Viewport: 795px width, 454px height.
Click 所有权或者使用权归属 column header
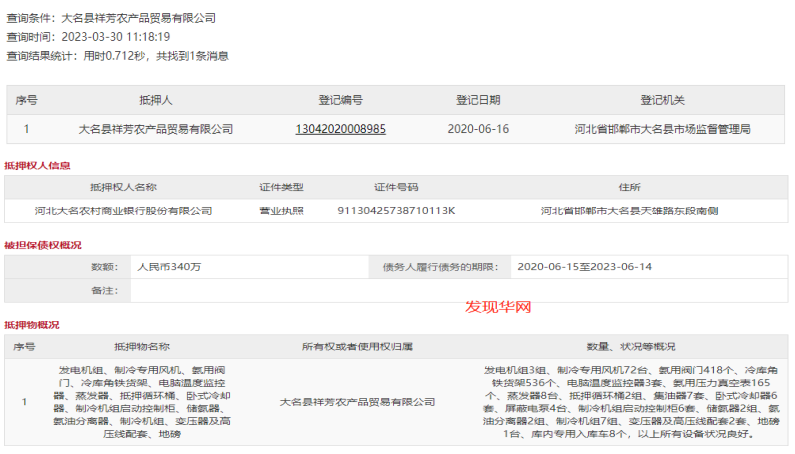click(357, 346)
